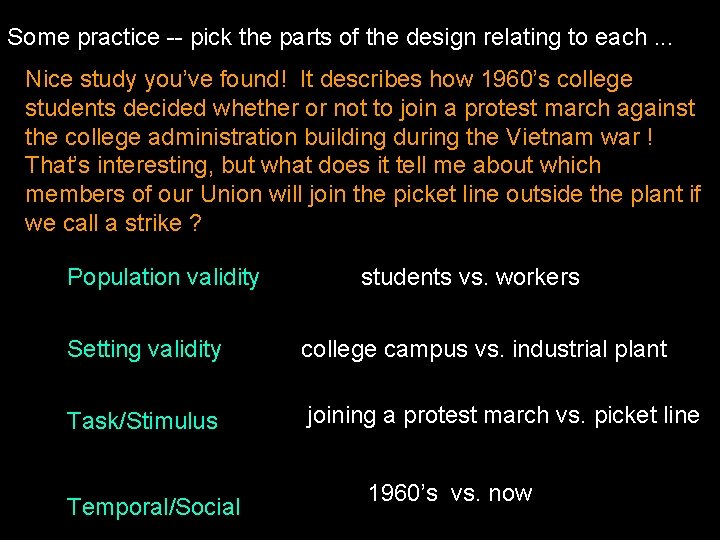Screen dimensions: 720x540
Task: Click the slide title 'Some practice'
Action: tap(83, 38)
